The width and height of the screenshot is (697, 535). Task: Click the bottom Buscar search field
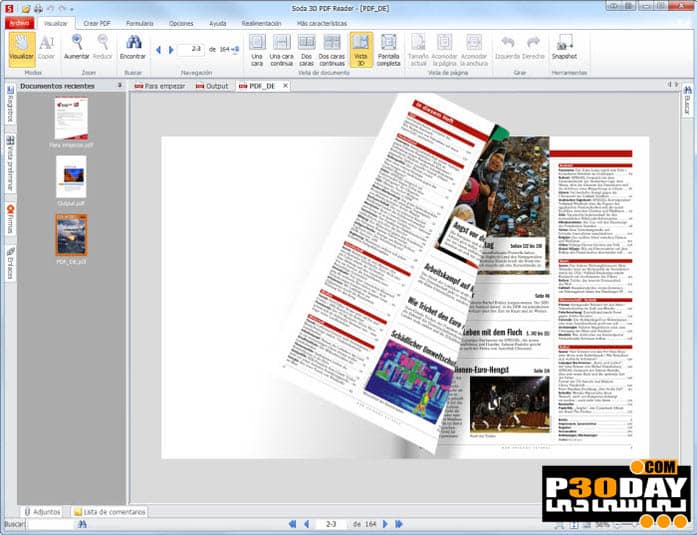pos(50,524)
